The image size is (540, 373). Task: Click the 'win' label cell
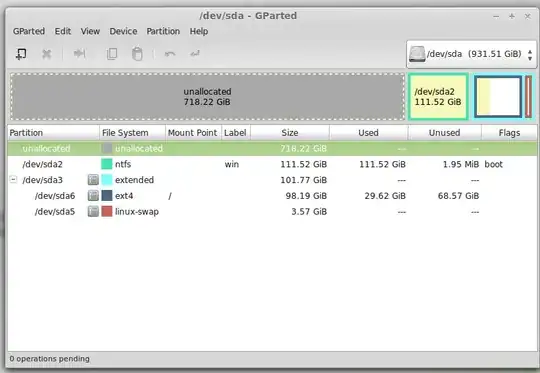(x=232, y=164)
